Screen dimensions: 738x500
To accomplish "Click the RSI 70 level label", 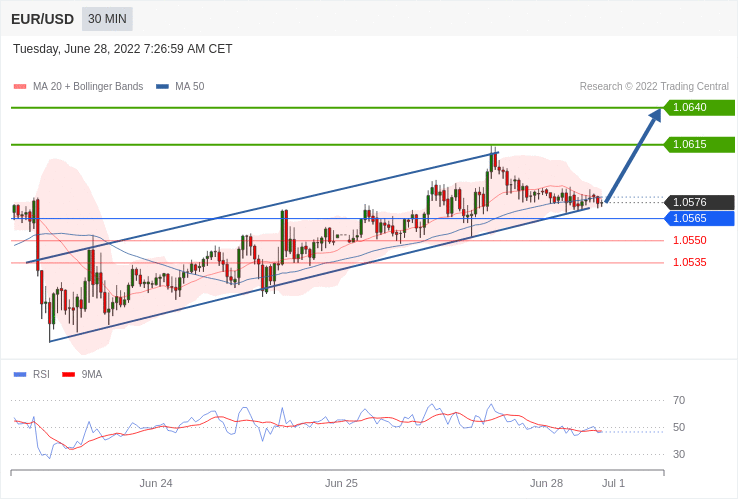I will click(679, 400).
